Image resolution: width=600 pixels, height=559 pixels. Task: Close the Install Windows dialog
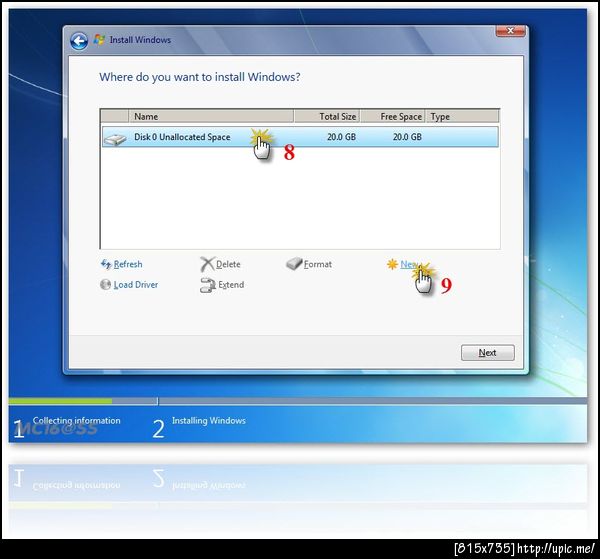(510, 31)
